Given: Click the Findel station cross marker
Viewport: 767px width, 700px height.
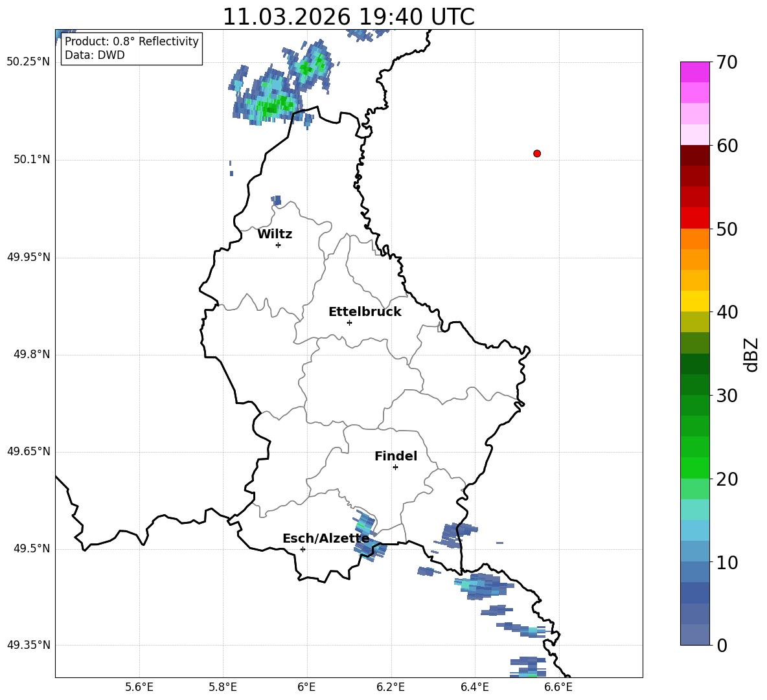Looking at the screenshot, I should [x=395, y=468].
